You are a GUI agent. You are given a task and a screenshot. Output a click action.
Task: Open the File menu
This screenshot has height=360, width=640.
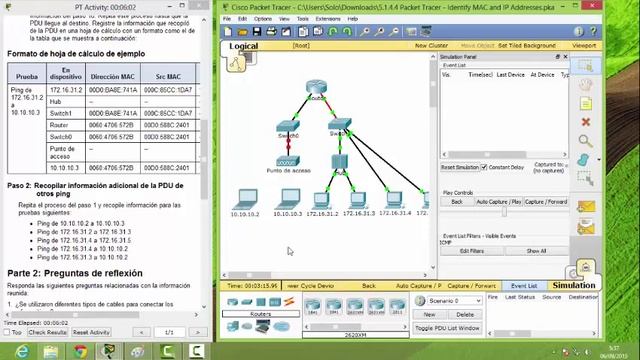[x=227, y=19]
